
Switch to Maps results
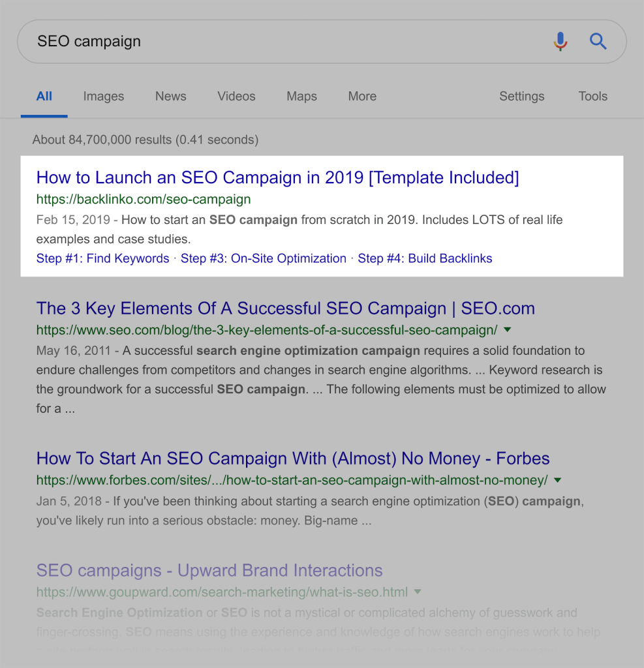(x=301, y=96)
